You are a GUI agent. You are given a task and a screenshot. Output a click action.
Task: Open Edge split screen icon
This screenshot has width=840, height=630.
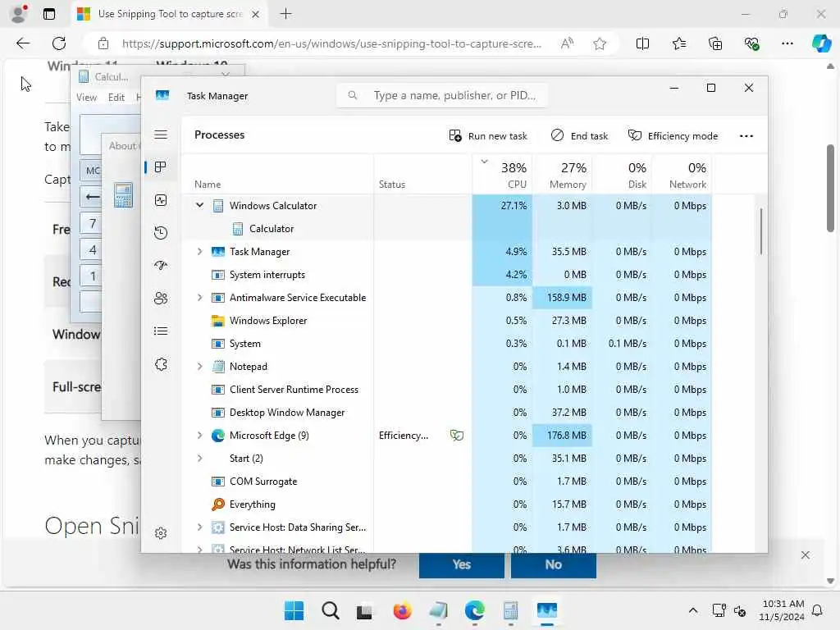click(x=642, y=43)
